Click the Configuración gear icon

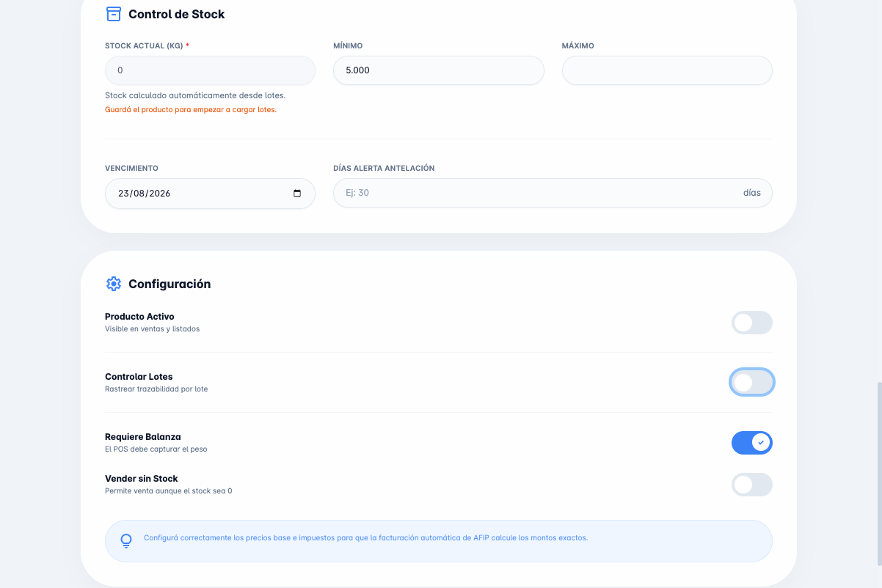tap(114, 284)
